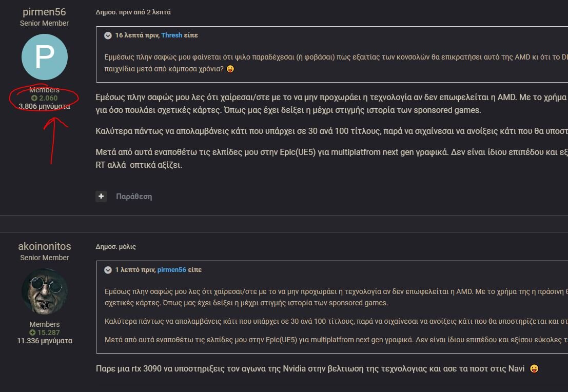Open pirmen56's round P avatar
The height and width of the screenshot is (392, 568).
pyautogui.click(x=45, y=57)
